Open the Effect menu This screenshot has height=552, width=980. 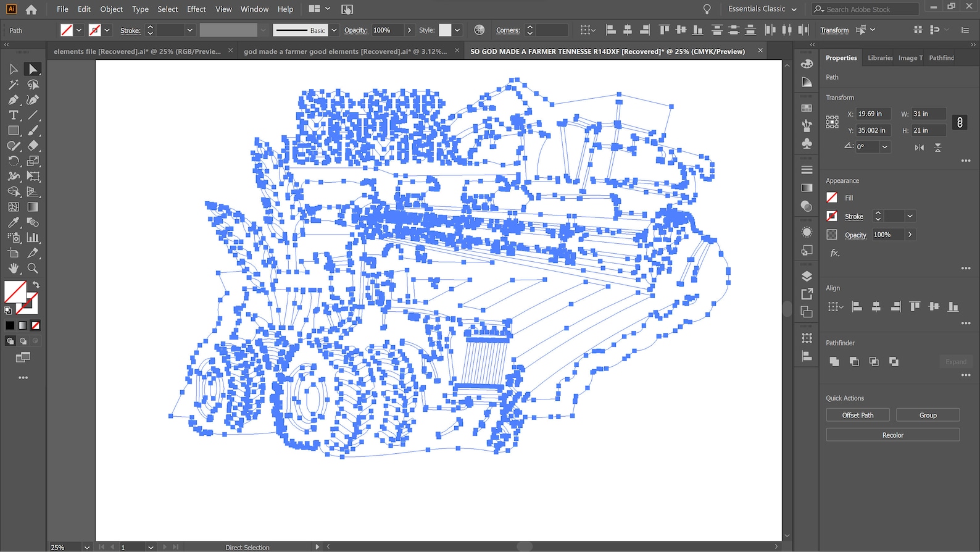point(196,9)
